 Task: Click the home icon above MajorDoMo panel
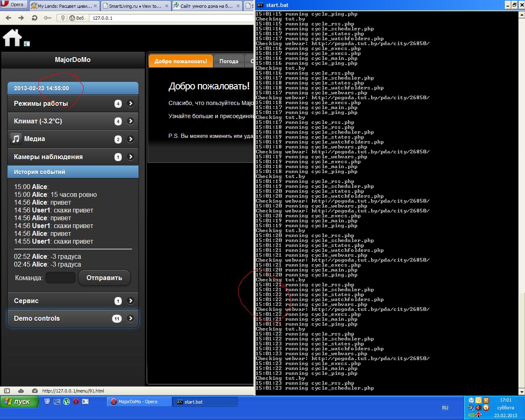[12, 37]
